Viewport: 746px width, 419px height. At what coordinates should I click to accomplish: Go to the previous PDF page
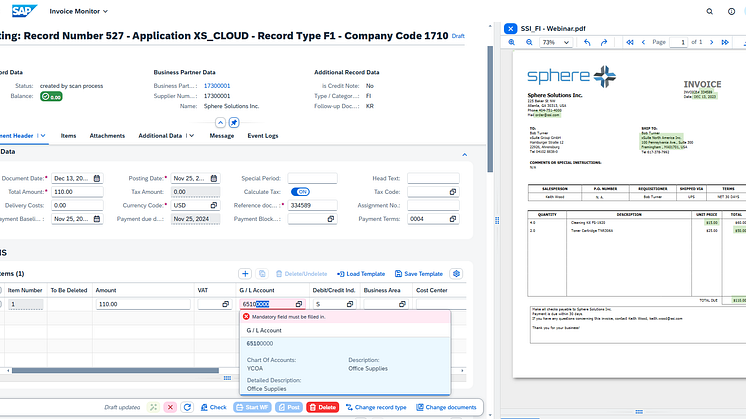coord(644,42)
